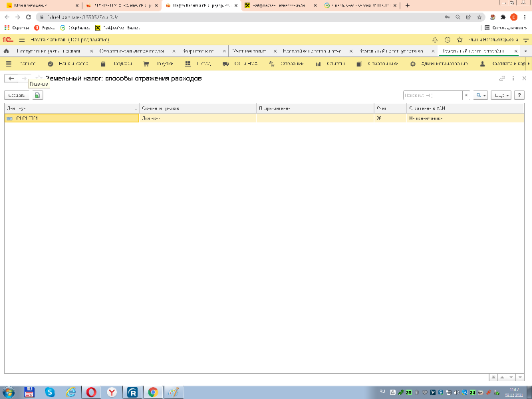The width and height of the screenshot is (532, 399).
Task: Open Chrome's three-dot menu
Action: (x=525, y=17)
